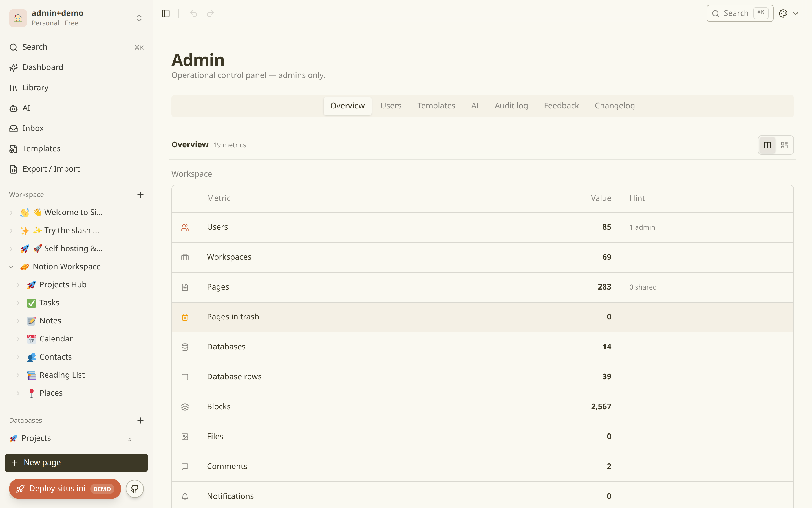Click the '0 shared' hint text
This screenshot has width=812, height=508.
tap(643, 287)
